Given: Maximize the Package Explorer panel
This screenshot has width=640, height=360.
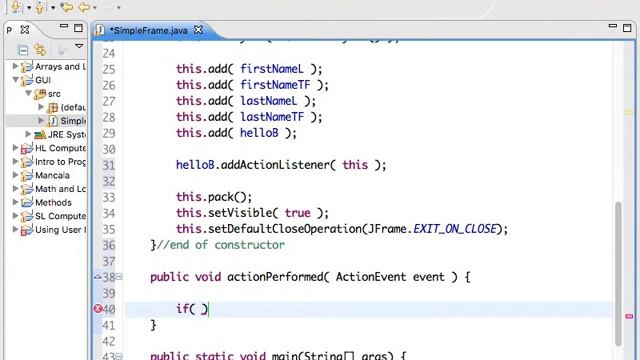Looking at the screenshot, I should 78,28.
